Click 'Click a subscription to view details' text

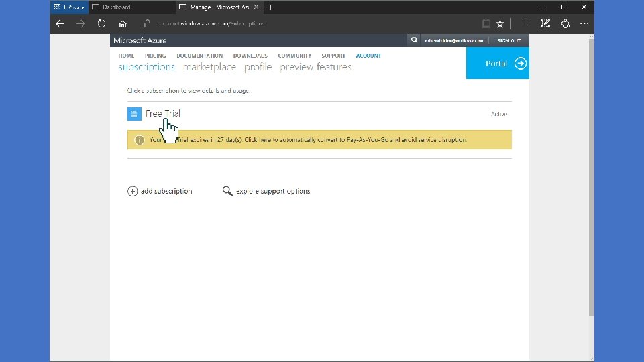coord(189,90)
